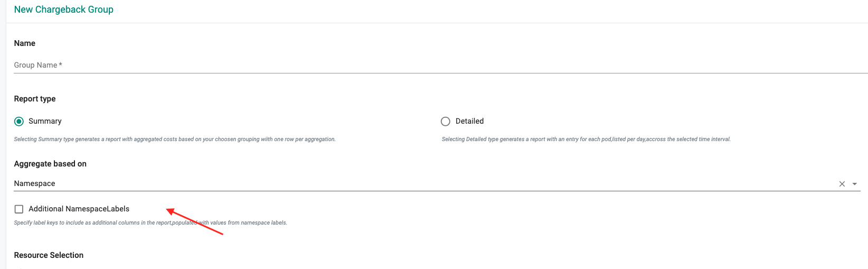Screen dimensions: 868x269
Task: Click the Group Name input field
Action: point(422,65)
